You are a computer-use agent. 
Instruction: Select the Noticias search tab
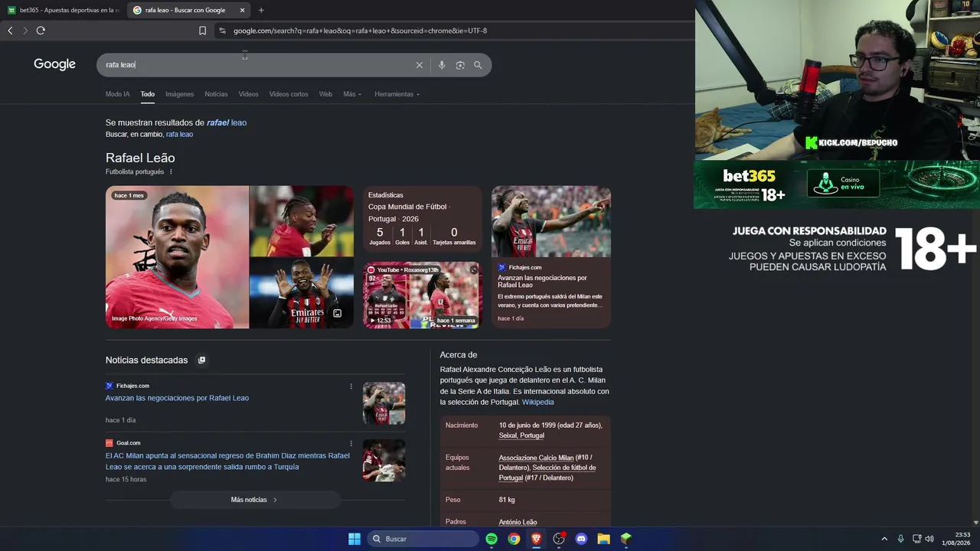pyautogui.click(x=216, y=94)
